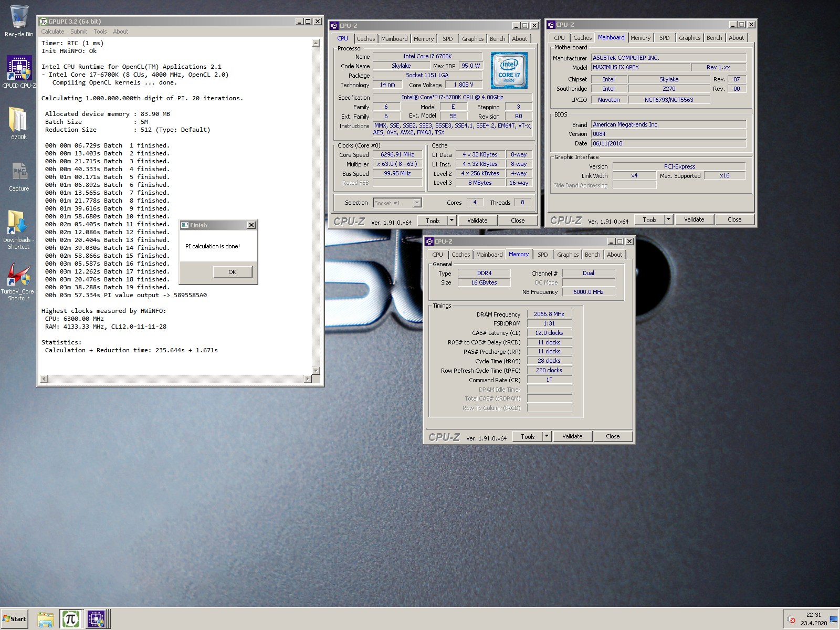Open the Calculate menu in GPUPI
The height and width of the screenshot is (630, 840).
(x=52, y=31)
